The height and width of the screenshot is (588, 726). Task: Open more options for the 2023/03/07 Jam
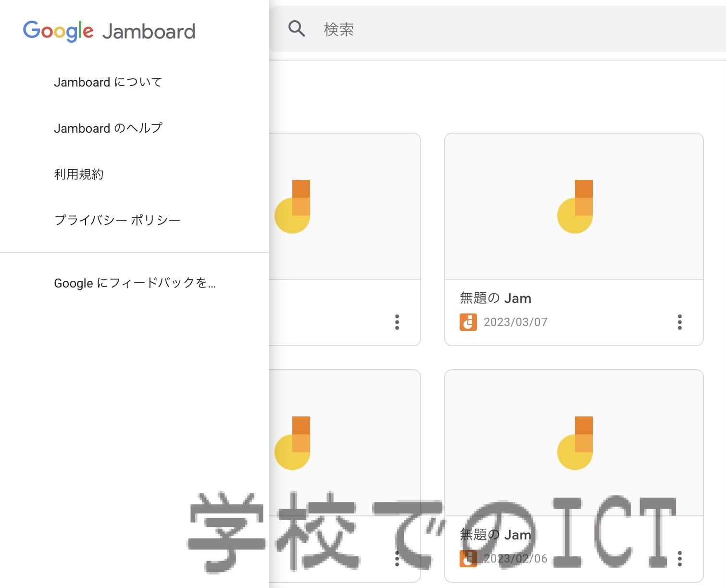click(679, 322)
